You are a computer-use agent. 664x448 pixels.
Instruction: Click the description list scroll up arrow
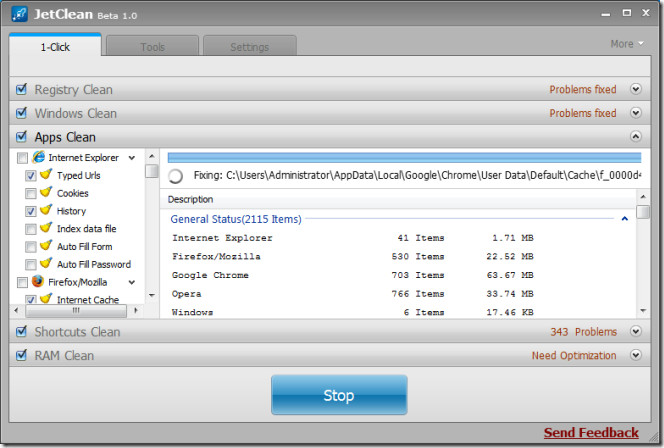coord(643,196)
